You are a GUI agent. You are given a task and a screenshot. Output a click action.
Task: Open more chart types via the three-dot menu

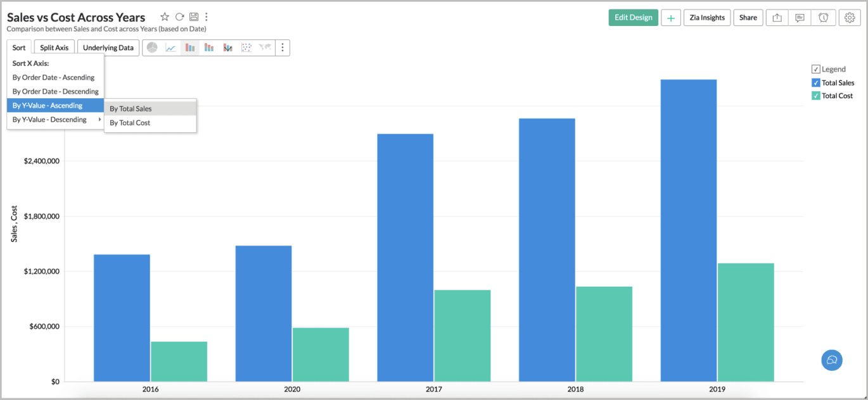coord(283,47)
